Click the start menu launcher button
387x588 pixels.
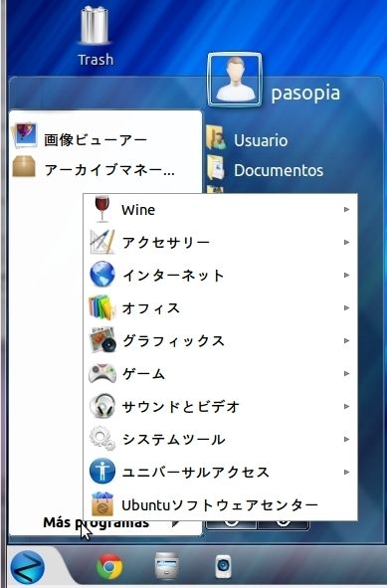point(28,567)
